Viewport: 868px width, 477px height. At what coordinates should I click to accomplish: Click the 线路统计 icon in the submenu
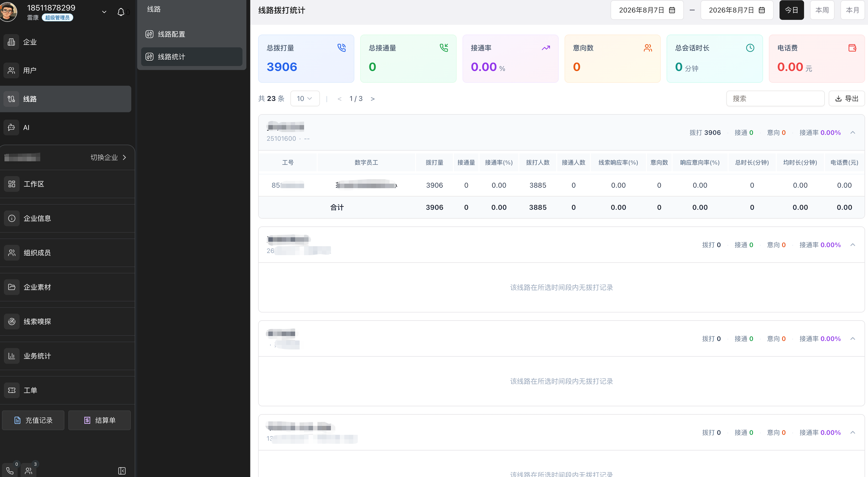150,57
